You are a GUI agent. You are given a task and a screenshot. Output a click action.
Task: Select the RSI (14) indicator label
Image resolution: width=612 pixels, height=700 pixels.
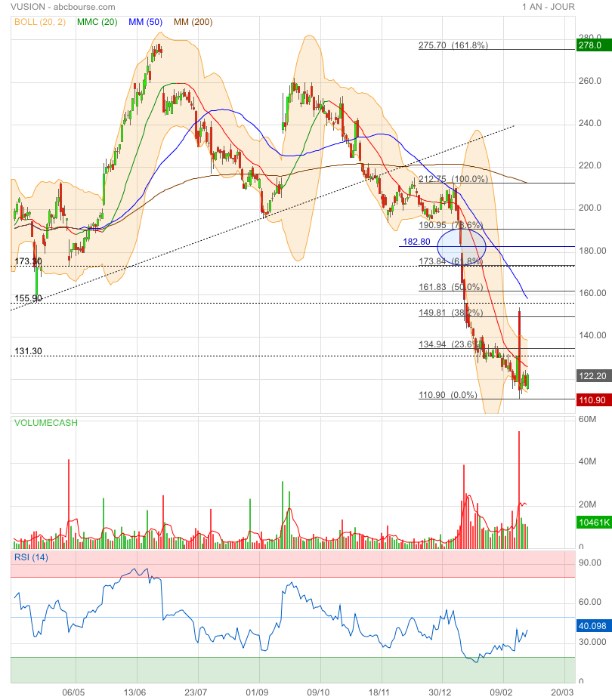pyautogui.click(x=32, y=555)
